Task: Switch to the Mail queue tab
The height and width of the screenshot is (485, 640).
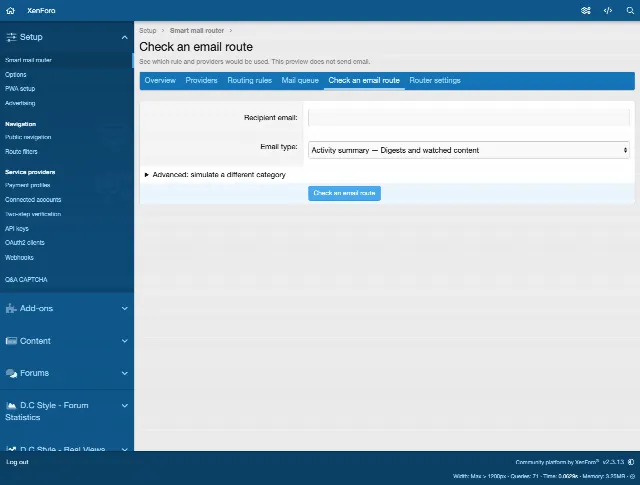Action: click(300, 80)
